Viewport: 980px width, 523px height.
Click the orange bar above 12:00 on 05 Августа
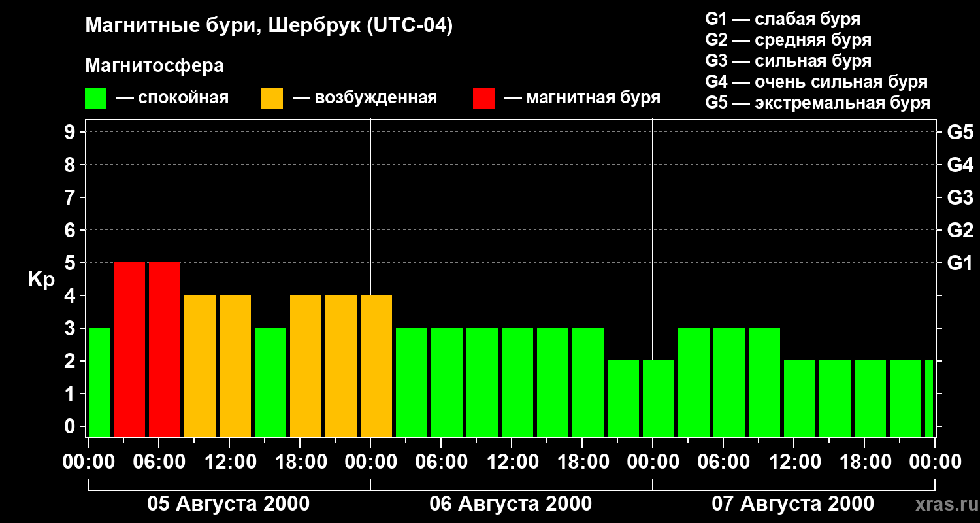pos(235,365)
